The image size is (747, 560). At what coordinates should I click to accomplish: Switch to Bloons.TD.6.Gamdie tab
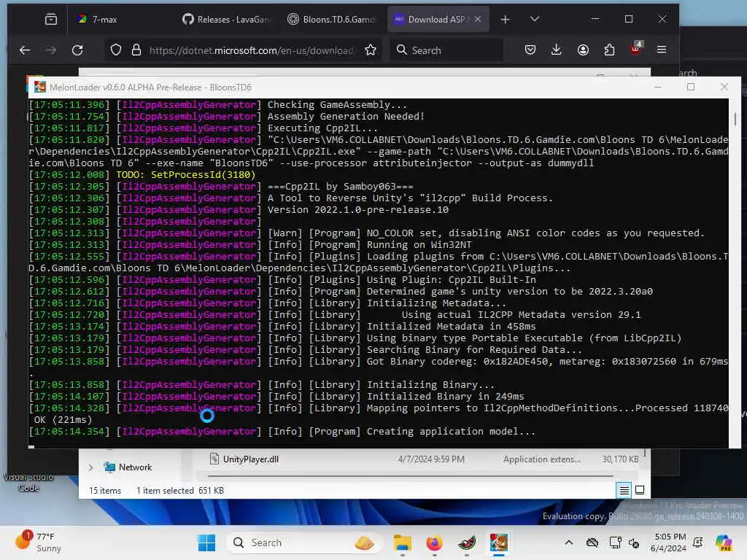click(332, 19)
